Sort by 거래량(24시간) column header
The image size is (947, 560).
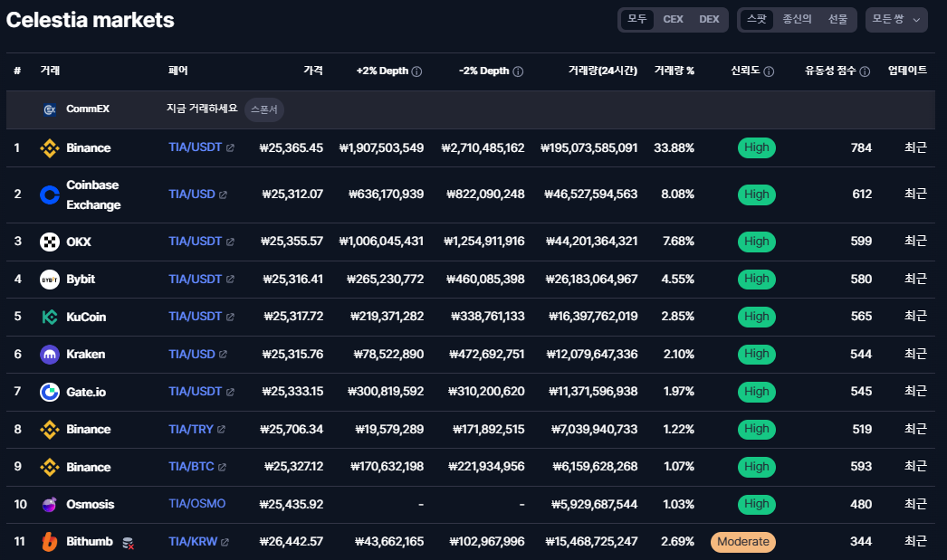tap(602, 71)
